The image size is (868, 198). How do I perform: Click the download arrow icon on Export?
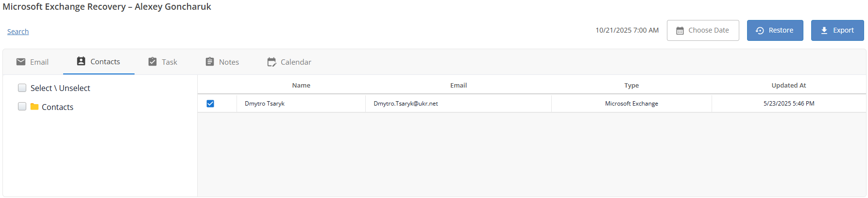tap(824, 30)
